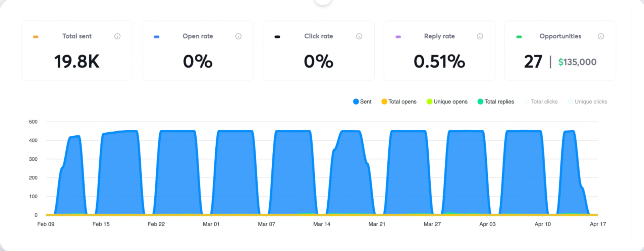644x251 pixels.
Task: Click the Mar 27 date label
Action: pyautogui.click(x=432, y=224)
